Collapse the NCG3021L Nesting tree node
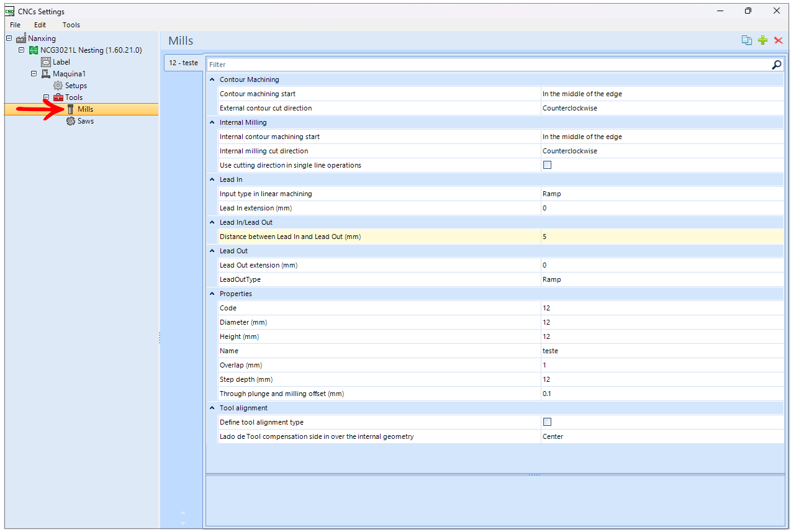The width and height of the screenshot is (794, 532). [22, 50]
